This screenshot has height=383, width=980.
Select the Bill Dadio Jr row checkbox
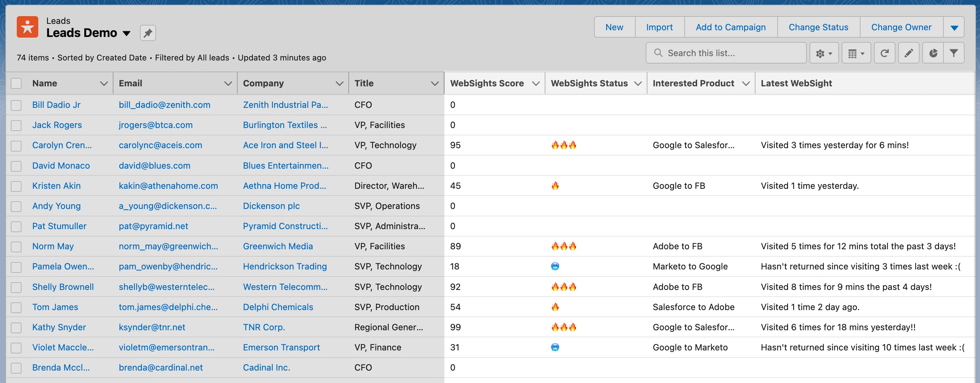coord(16,105)
